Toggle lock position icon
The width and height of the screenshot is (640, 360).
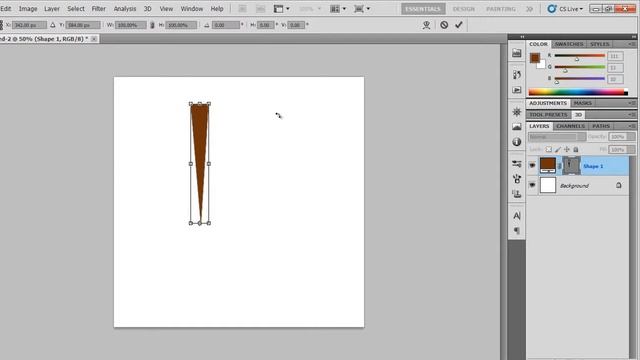pos(567,149)
